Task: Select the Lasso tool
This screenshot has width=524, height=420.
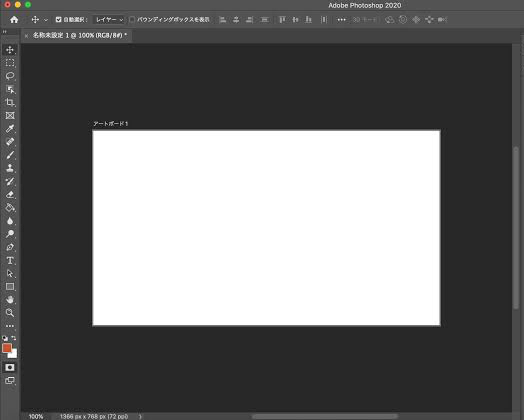Action: 10,76
